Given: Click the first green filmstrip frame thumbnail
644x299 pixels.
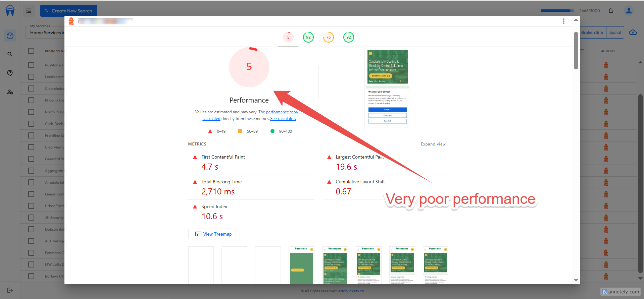Looking at the screenshot, I should [x=301, y=265].
